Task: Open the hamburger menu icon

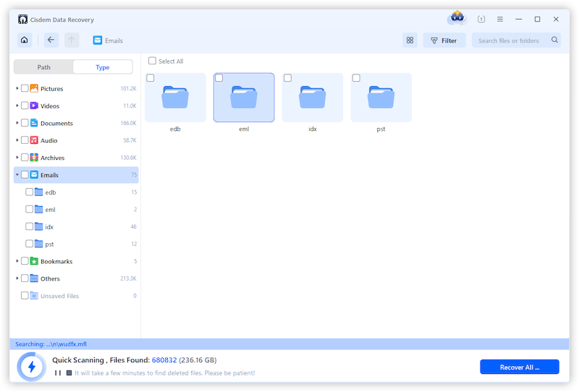Action: pyautogui.click(x=500, y=20)
